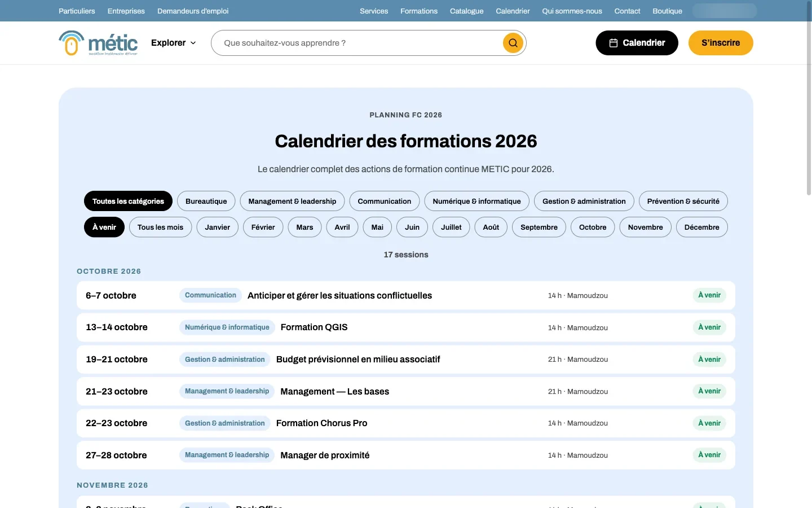This screenshot has height=508, width=812.
Task: Expand the Explorer dropdown
Action: coord(174,43)
